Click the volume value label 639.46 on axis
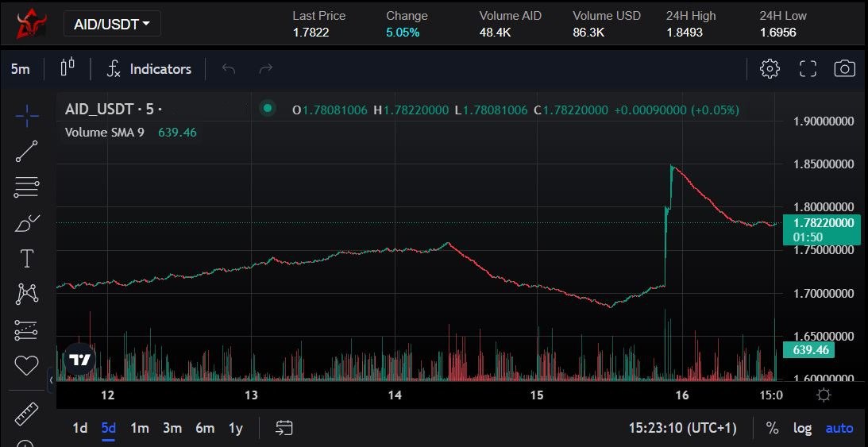The image size is (868, 447). (x=808, y=349)
